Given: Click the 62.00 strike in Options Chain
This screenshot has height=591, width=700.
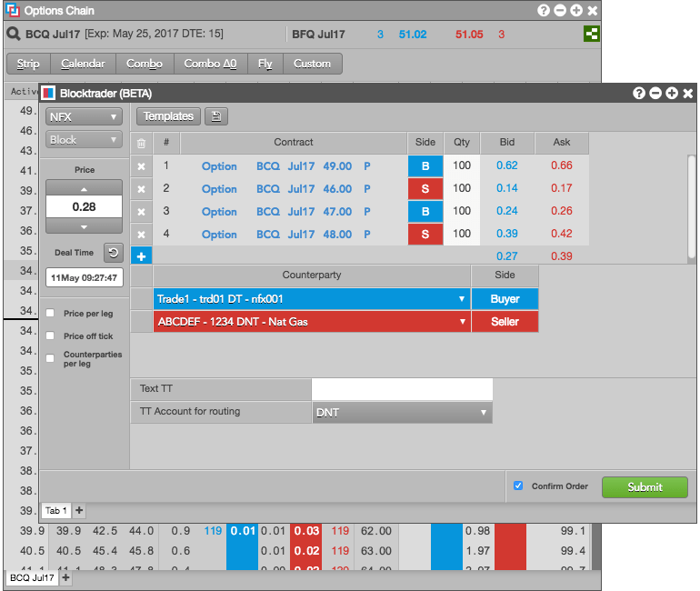Looking at the screenshot, I should click(375, 531).
